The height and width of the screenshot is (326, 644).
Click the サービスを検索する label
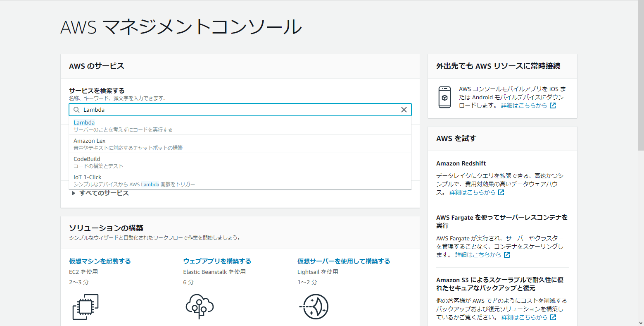(97, 91)
